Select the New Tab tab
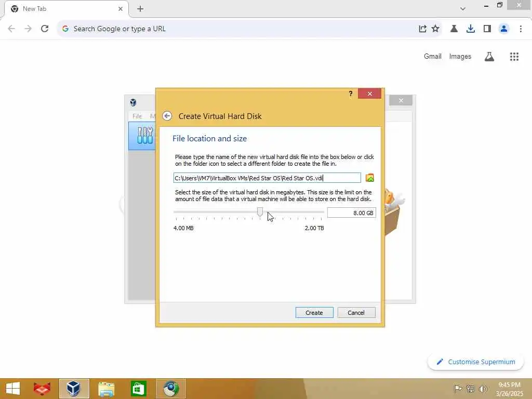532x399 pixels. click(66, 9)
